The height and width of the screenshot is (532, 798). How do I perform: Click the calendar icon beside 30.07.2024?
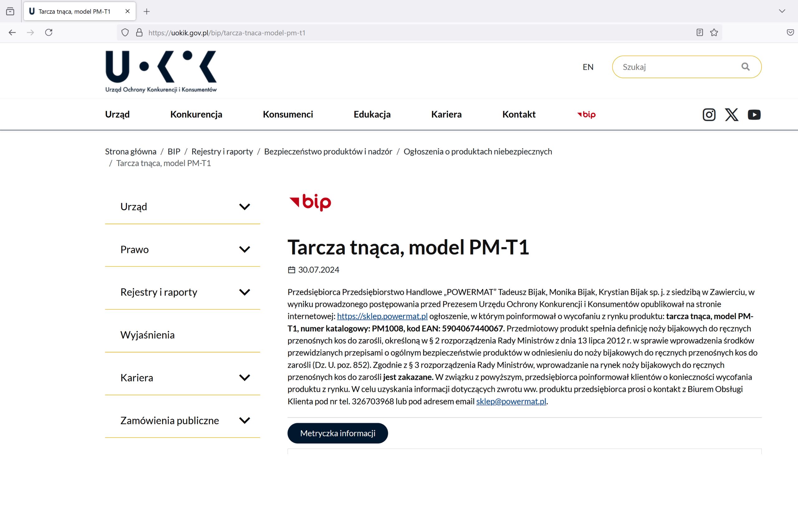pyautogui.click(x=291, y=270)
